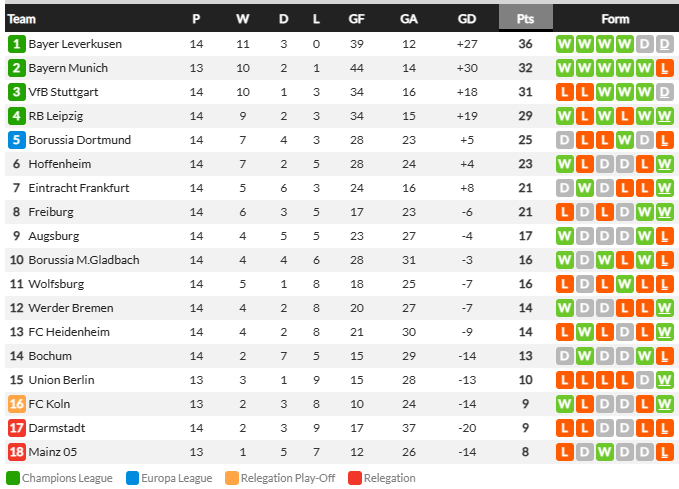The width and height of the screenshot is (679, 489).
Task: Click Mainz 05's red rank 18 badge
Action: 16,452
